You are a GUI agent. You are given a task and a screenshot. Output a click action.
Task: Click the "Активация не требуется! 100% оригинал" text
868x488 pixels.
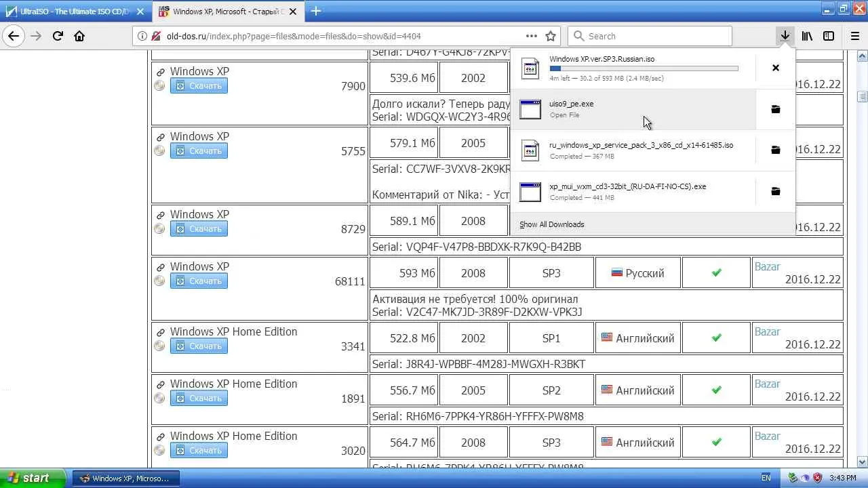pyautogui.click(x=475, y=299)
